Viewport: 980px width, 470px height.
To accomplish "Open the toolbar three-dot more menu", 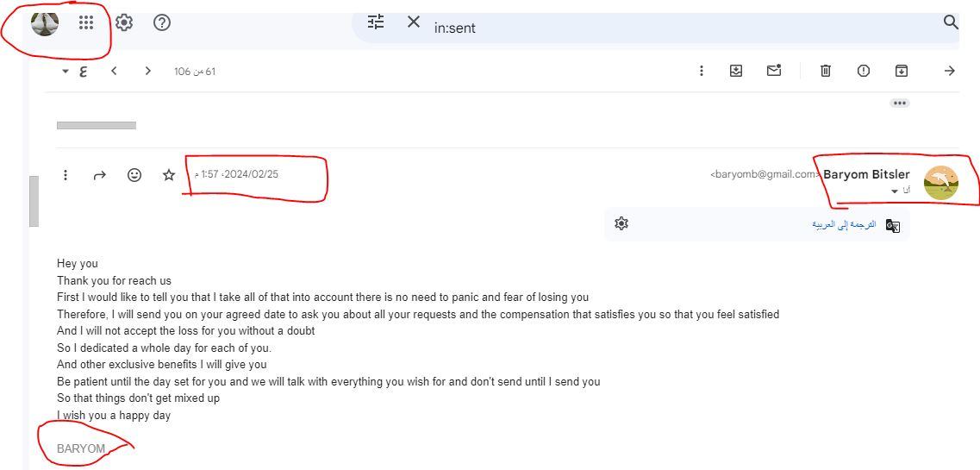I will (x=702, y=71).
